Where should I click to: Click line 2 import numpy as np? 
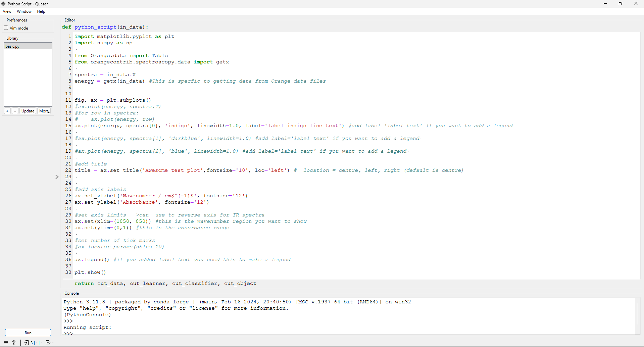(x=103, y=43)
